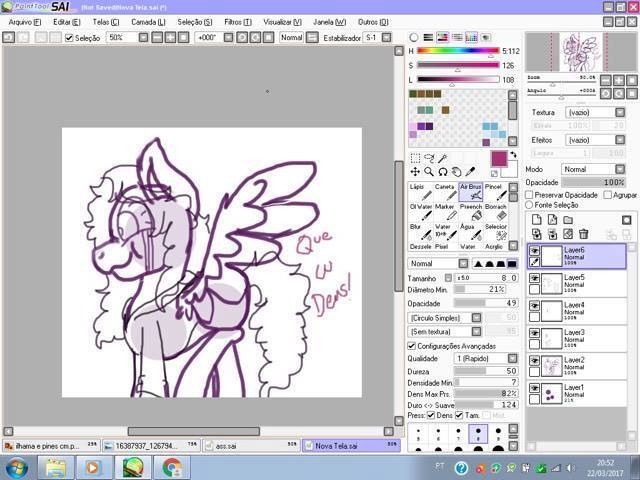Open the layer Modo Normal dropdown
The height and width of the screenshot is (480, 640).
click(620, 169)
